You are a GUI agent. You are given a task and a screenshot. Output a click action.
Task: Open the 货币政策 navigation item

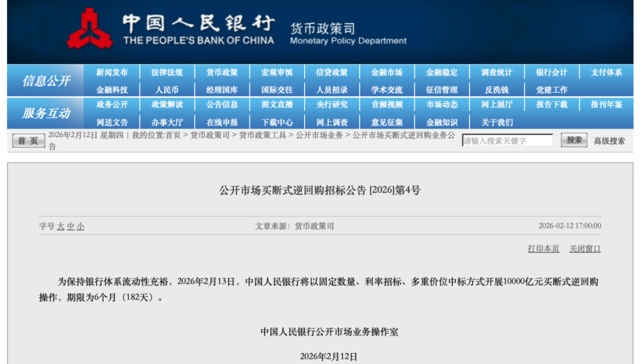[x=222, y=72]
